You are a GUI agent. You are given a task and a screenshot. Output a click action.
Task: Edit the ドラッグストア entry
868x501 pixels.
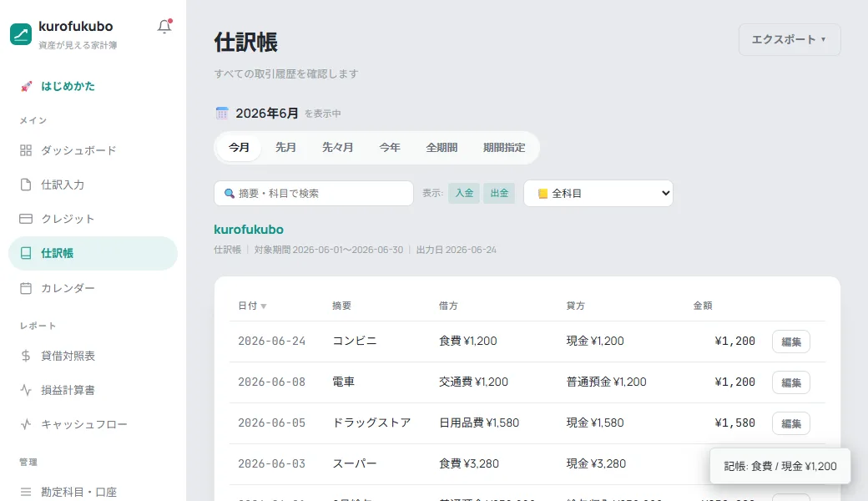[791, 423]
